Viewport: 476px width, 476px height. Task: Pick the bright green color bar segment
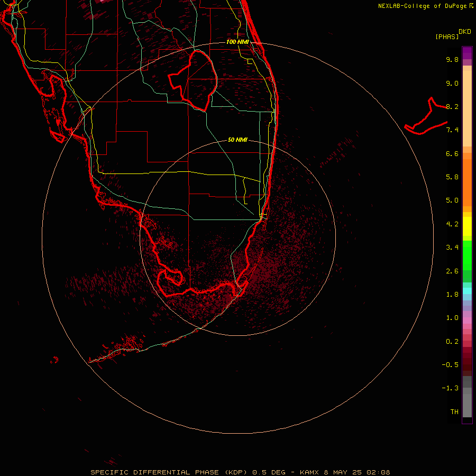pos(467,255)
